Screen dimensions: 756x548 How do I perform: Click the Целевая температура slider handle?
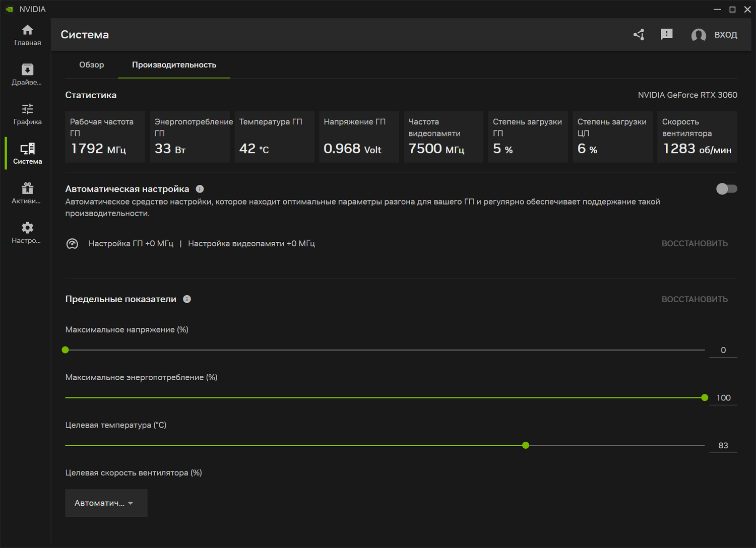tap(526, 445)
